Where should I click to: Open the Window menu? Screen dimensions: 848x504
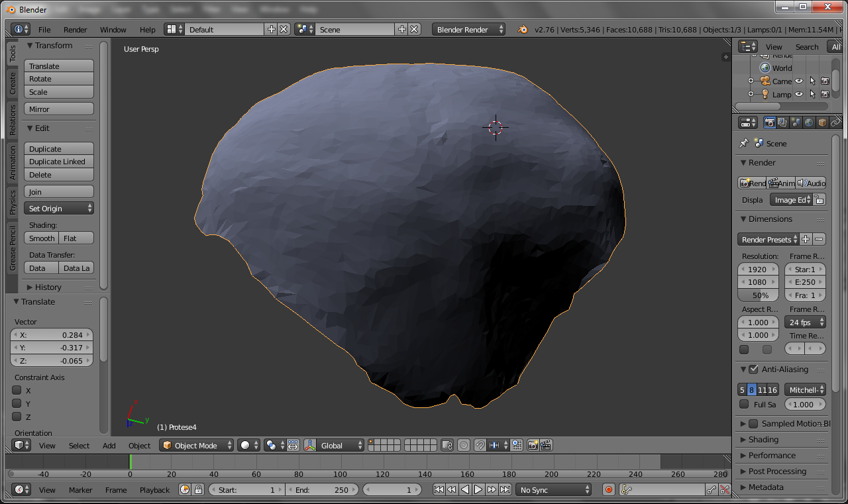[113, 30]
